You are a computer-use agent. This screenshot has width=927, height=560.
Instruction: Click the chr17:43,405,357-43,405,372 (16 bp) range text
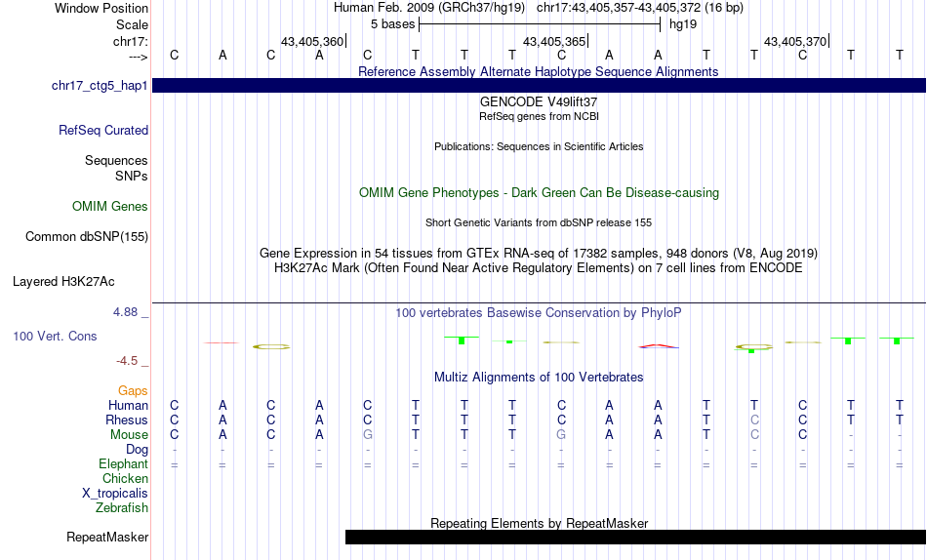(640, 8)
